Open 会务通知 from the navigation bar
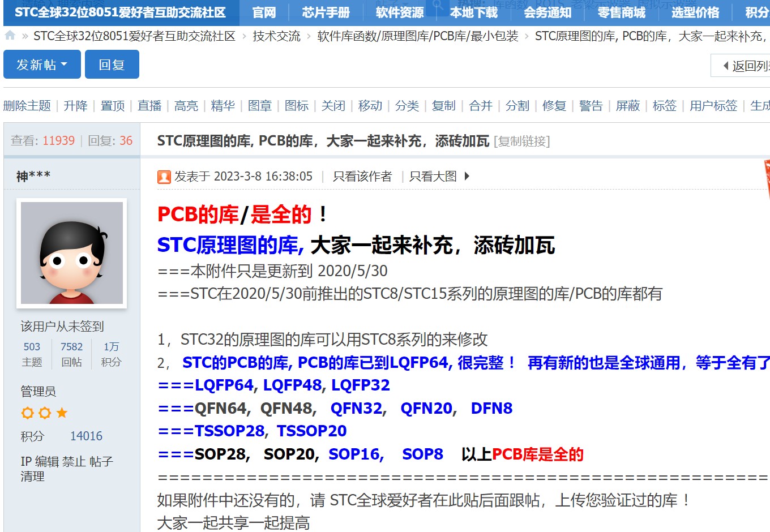This screenshot has width=770, height=532. pyautogui.click(x=547, y=12)
